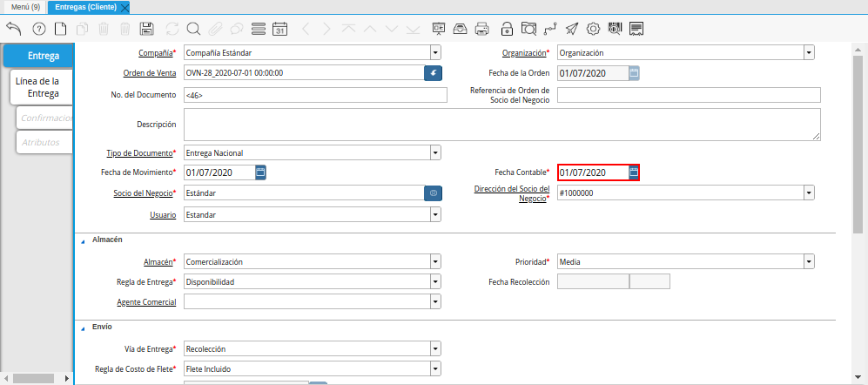
Task: Click the gear process icon in the toolbar
Action: pyautogui.click(x=593, y=29)
